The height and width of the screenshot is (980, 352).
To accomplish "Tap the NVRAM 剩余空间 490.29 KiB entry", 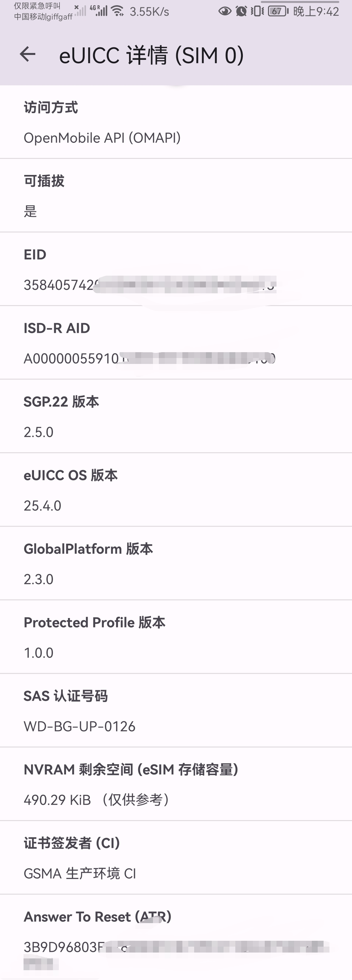I will point(176,784).
